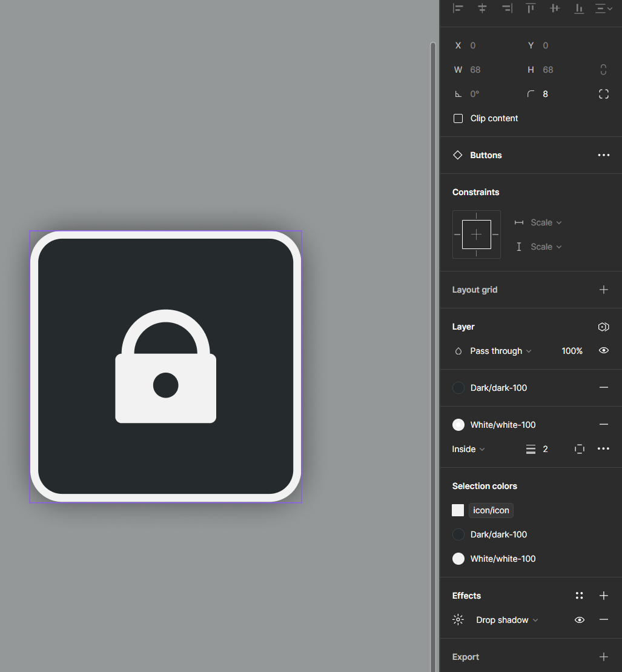Viewport: 622px width, 672px height.
Task: Click the White/white-100 stroke swatch
Action: [x=458, y=425]
